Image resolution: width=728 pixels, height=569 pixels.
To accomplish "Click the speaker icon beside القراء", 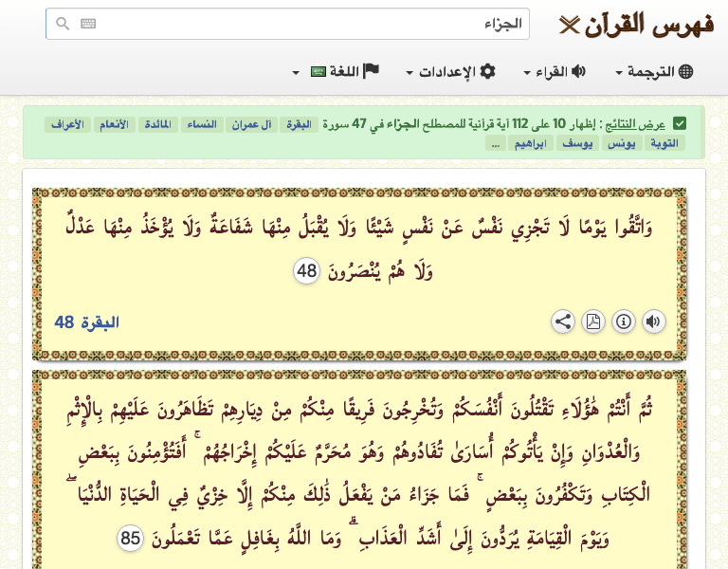I will coord(578,71).
